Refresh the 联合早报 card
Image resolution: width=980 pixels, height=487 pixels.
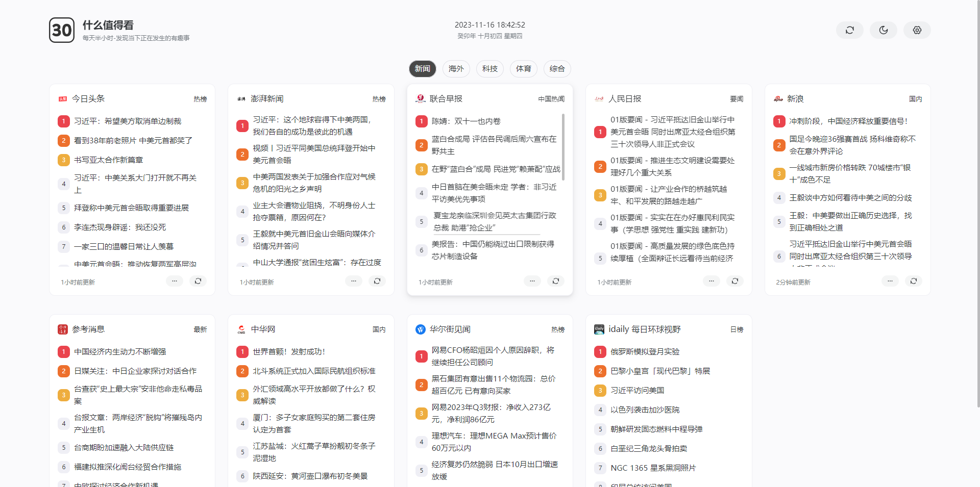point(556,281)
